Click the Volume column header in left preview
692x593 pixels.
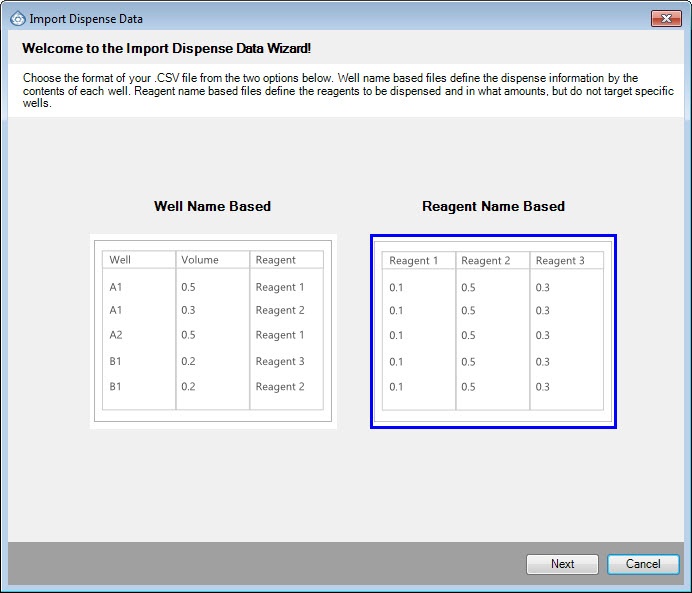point(200,260)
